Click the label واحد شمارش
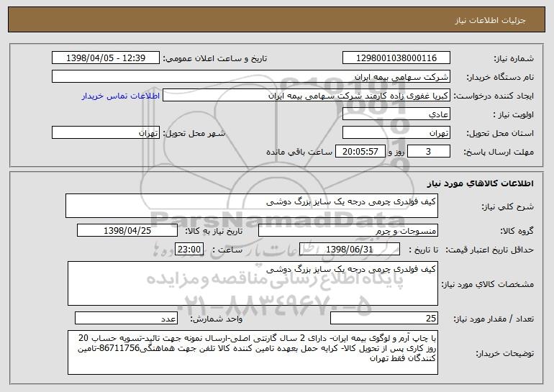This screenshot has width=554, height=392. click(x=217, y=319)
